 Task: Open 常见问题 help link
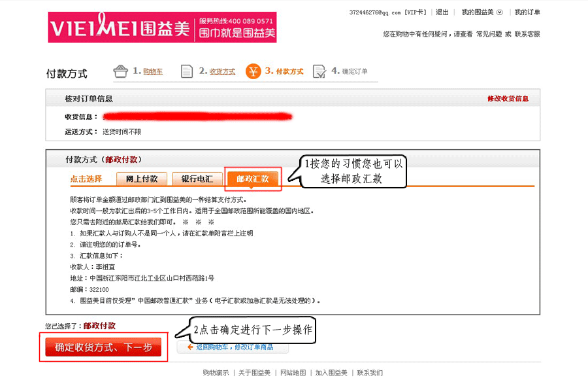(489, 34)
